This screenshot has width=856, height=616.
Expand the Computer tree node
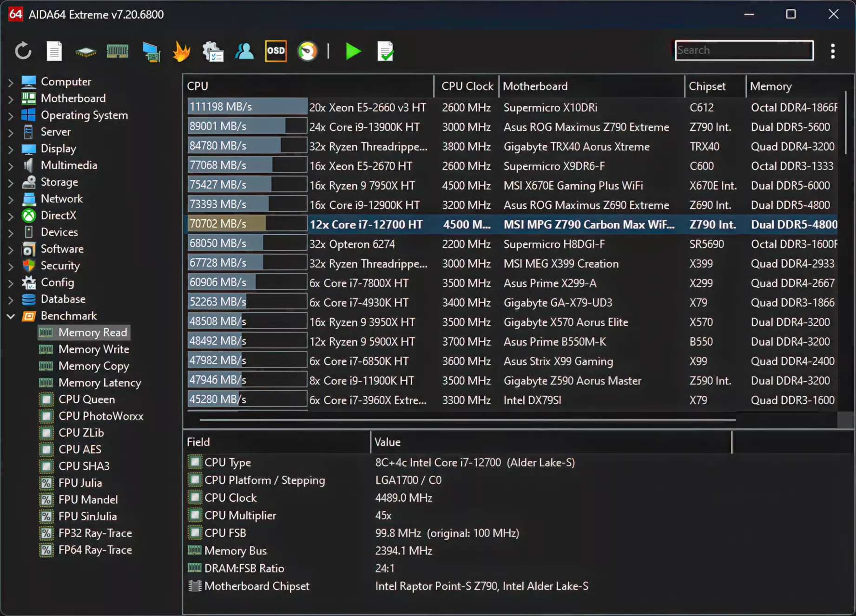click(x=11, y=82)
